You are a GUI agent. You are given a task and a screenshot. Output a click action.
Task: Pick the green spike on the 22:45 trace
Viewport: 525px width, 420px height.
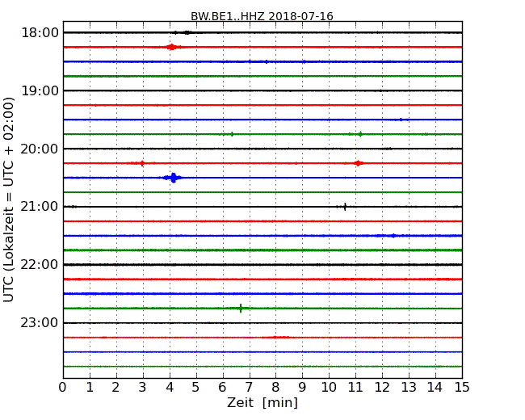coord(241,308)
